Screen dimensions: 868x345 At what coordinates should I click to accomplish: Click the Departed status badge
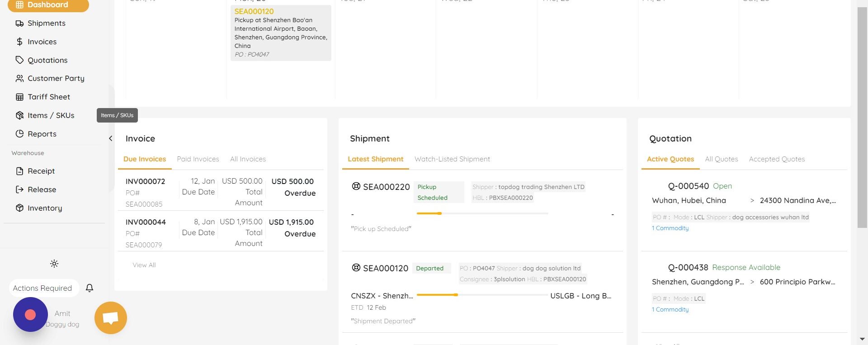(432, 268)
